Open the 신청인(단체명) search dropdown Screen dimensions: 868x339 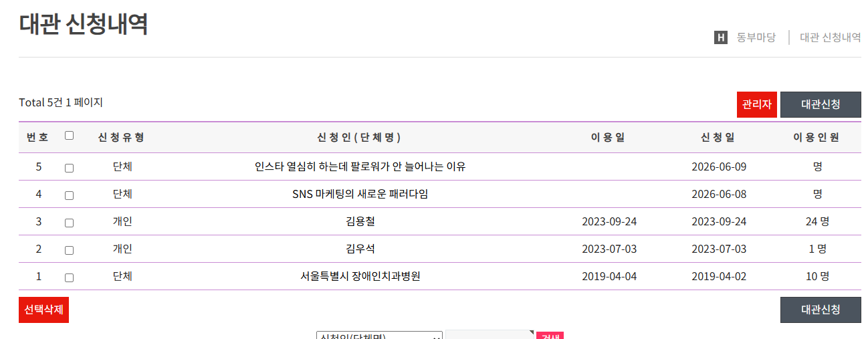tap(379, 335)
